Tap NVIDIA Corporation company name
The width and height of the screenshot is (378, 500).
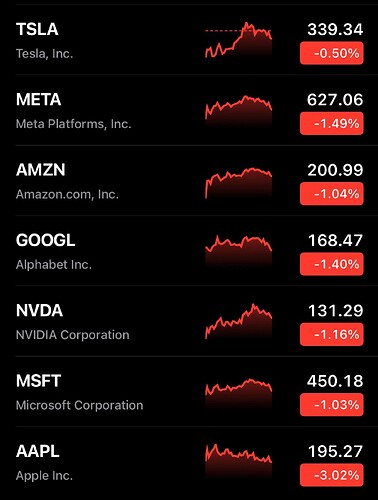tap(73, 335)
